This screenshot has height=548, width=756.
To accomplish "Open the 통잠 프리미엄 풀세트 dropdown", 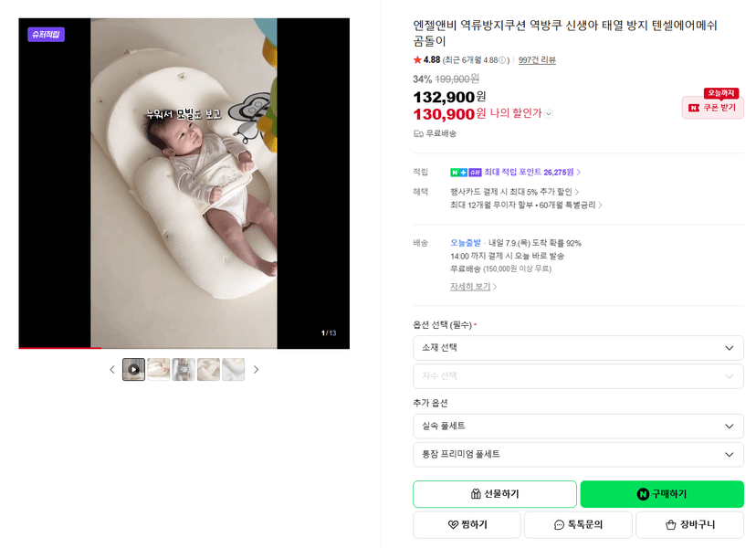I will click(x=578, y=455).
